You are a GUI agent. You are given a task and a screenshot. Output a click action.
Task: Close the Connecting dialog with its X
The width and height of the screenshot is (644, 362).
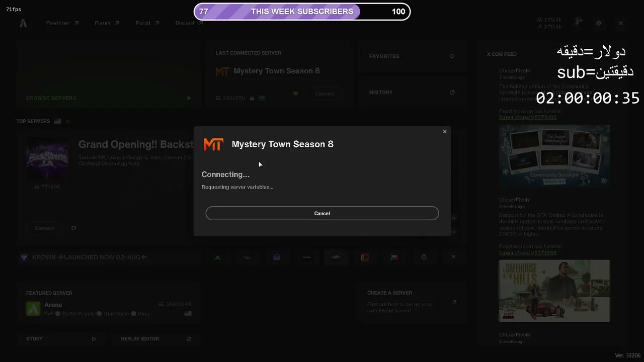pyautogui.click(x=445, y=132)
